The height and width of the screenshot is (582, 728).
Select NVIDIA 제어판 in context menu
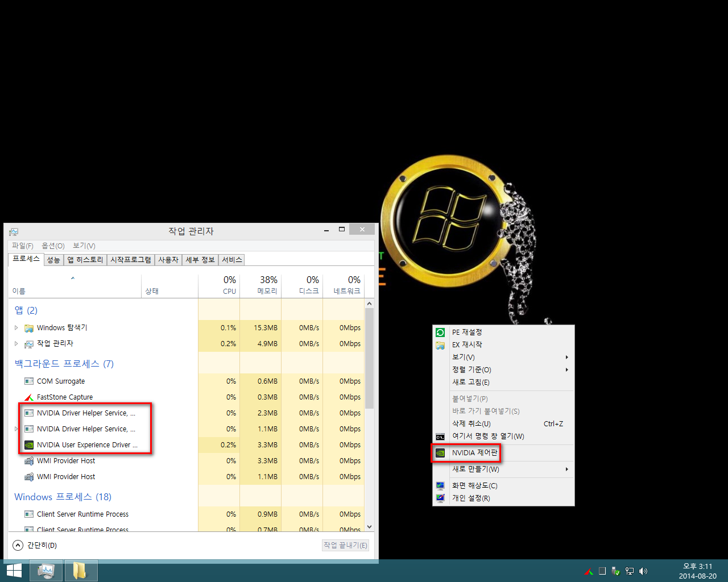pos(503,453)
